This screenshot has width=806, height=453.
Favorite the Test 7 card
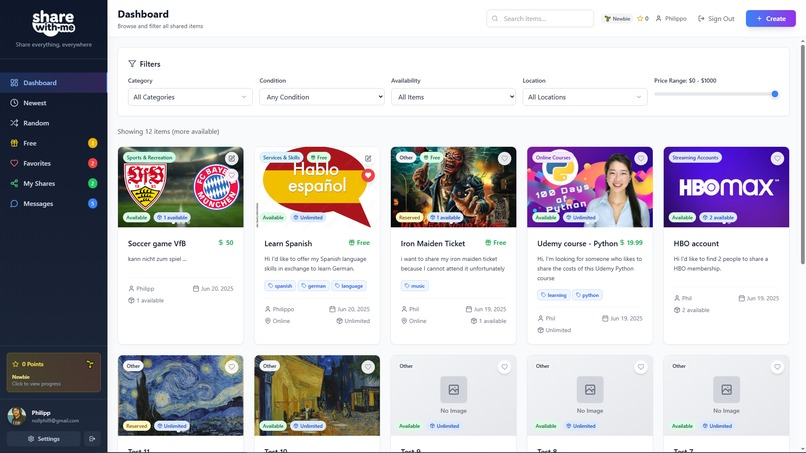[x=777, y=367]
